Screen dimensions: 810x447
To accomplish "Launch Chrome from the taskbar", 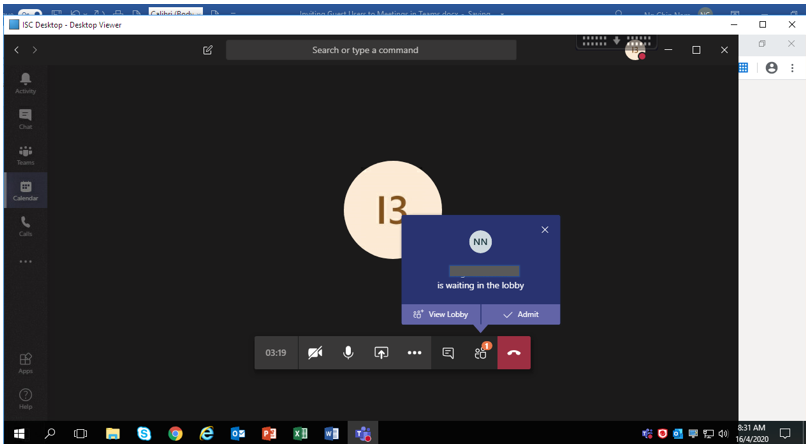I will click(x=175, y=434).
